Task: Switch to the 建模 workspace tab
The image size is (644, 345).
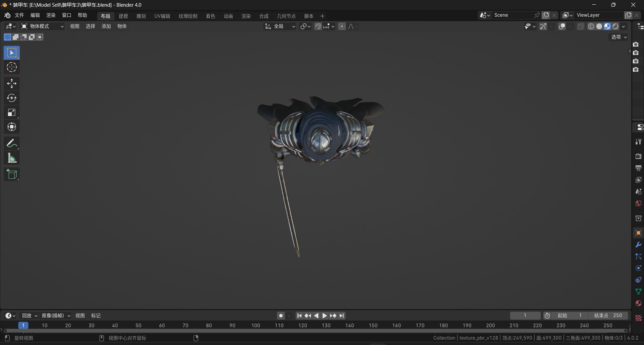Action: (x=123, y=16)
